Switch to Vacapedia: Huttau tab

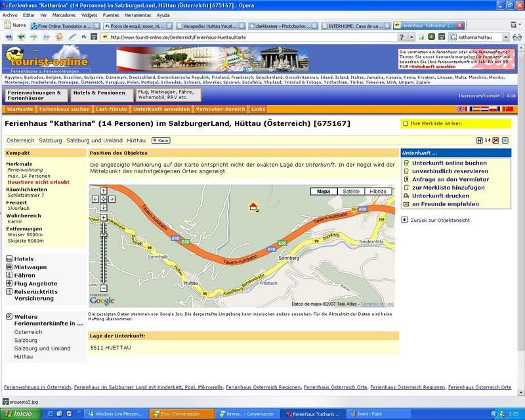pyautogui.click(x=210, y=26)
